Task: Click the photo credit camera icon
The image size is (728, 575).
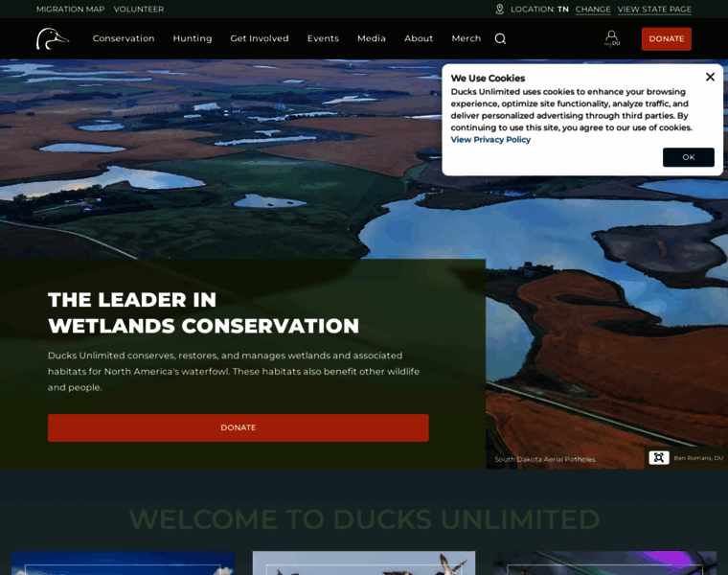Action: 658,458
